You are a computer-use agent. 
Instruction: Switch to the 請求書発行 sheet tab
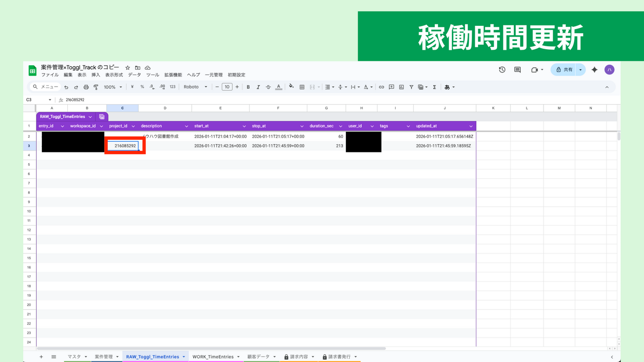point(339,357)
